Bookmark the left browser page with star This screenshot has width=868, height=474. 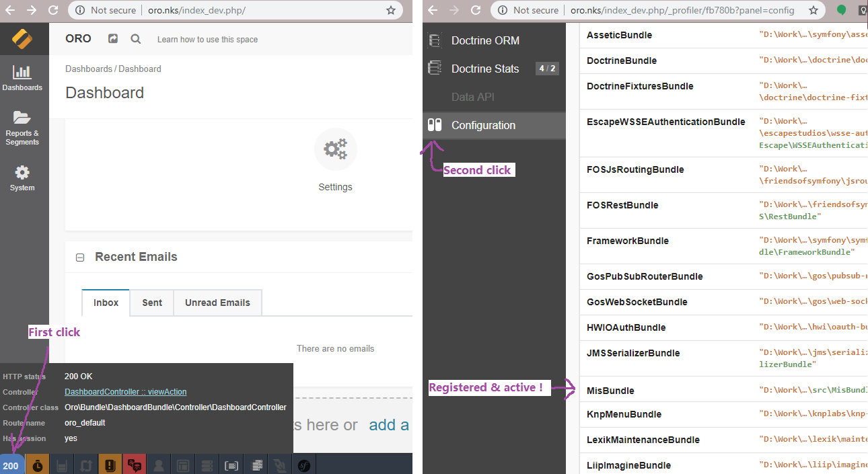[391, 10]
